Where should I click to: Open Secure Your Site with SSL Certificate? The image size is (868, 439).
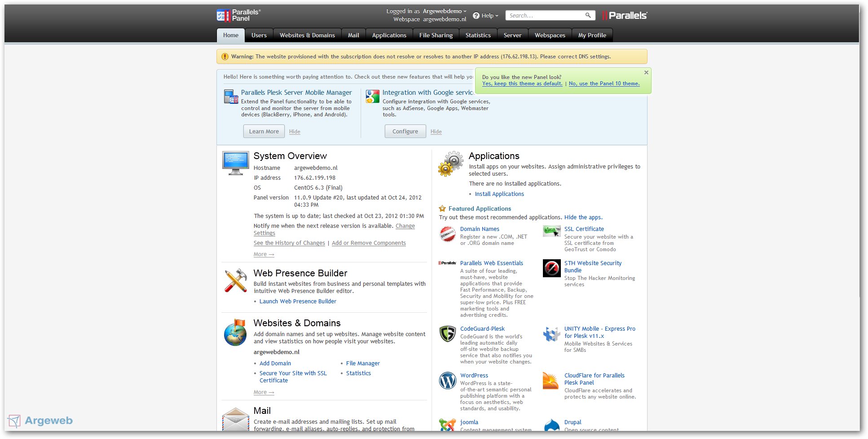coord(293,377)
